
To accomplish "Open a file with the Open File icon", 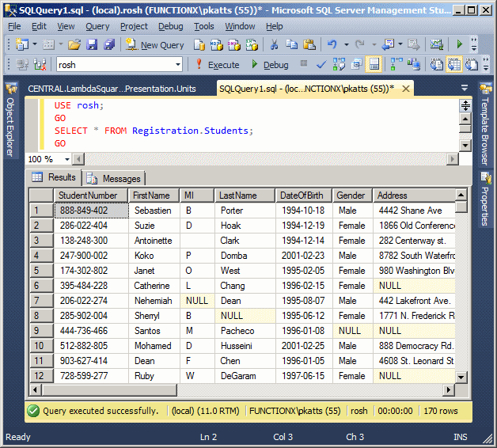I will coord(74,44).
